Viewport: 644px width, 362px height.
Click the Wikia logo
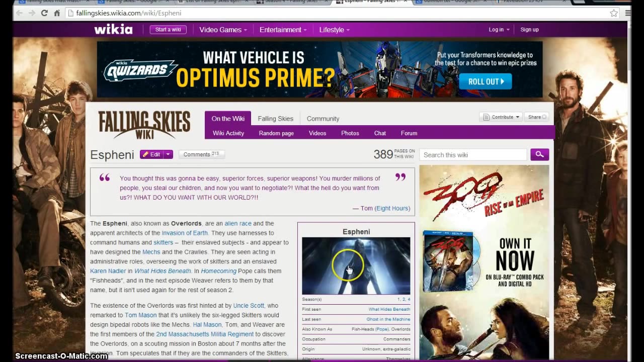click(x=114, y=30)
